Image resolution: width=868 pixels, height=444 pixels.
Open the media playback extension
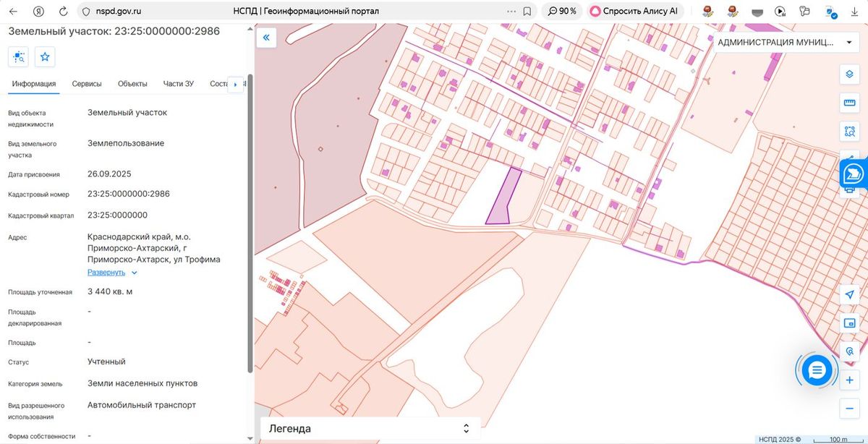point(780,12)
